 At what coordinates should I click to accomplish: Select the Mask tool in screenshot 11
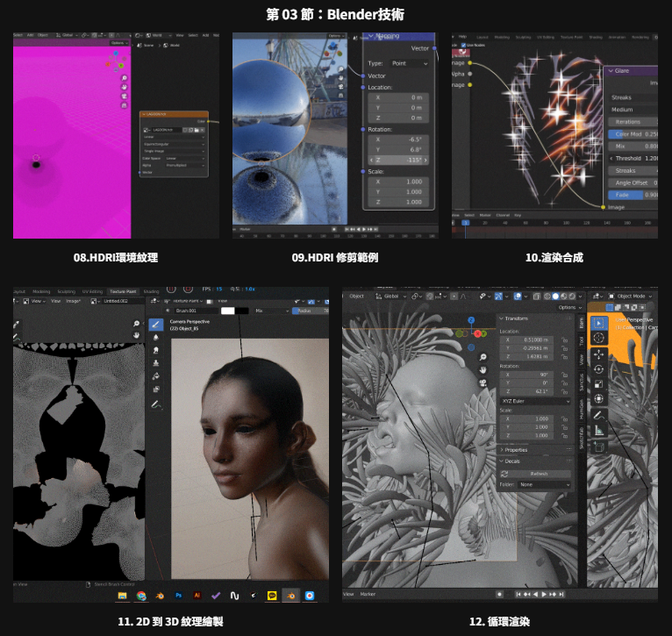[x=156, y=389]
